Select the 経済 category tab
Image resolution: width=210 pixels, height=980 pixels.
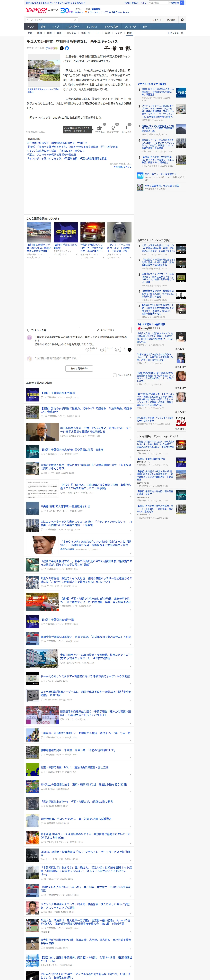pyautogui.click(x=59, y=33)
